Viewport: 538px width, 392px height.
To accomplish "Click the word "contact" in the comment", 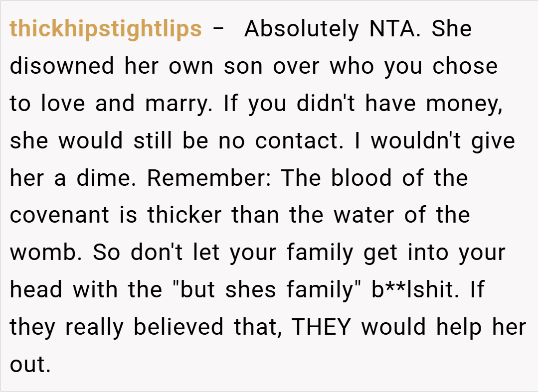I will 298,141.
